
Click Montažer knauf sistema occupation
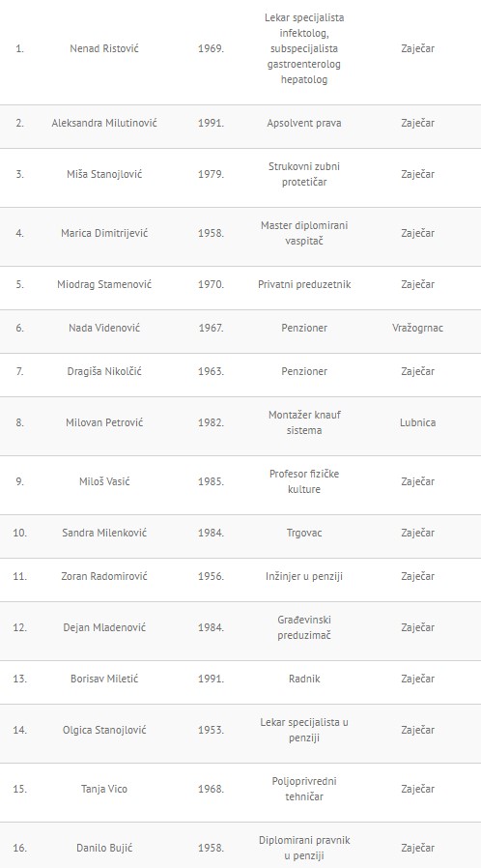(x=304, y=422)
